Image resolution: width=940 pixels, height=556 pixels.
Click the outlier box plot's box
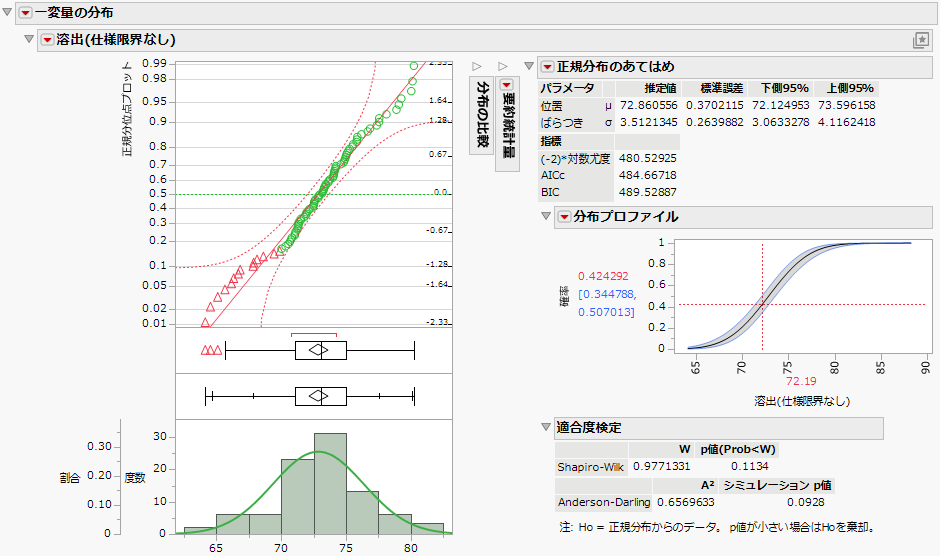321,350
